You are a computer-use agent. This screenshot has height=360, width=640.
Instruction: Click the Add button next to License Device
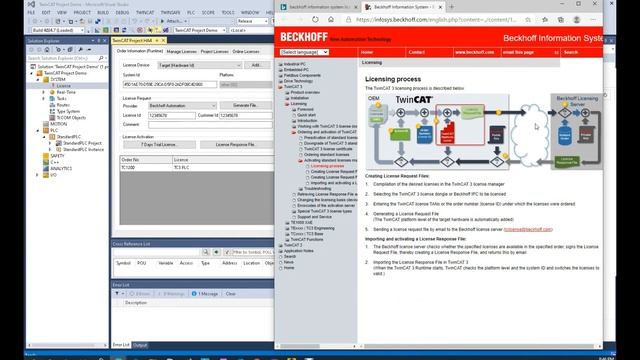click(x=256, y=65)
